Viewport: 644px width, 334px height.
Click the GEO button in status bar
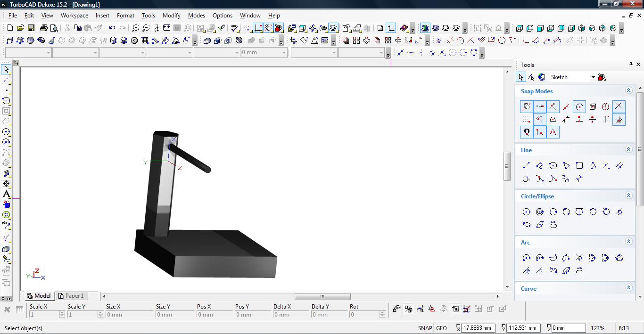coord(441,328)
